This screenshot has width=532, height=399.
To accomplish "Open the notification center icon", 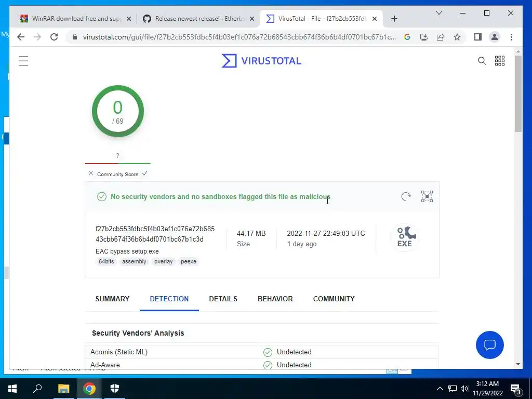I will pyautogui.click(x=516, y=389).
